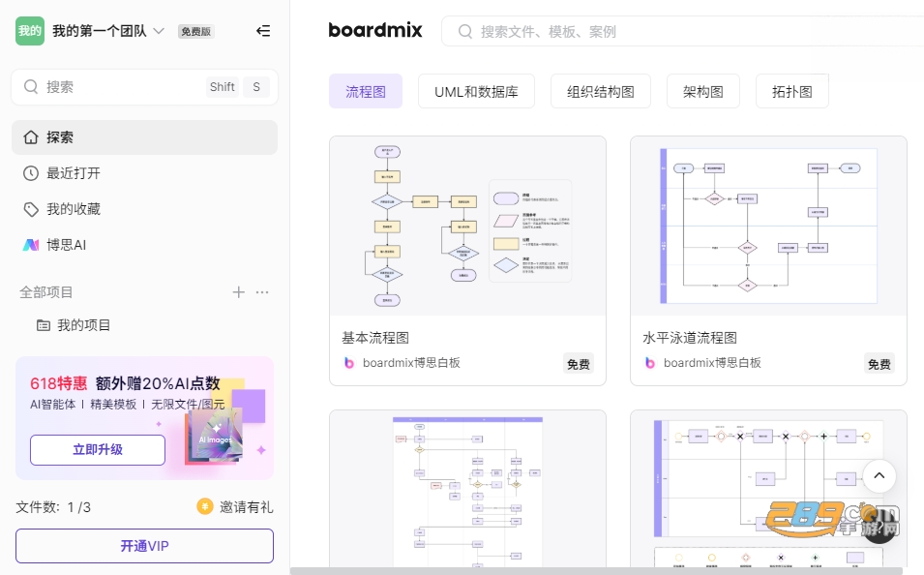924x575 pixels.
Task: Select the 架构图 category tab
Action: tap(703, 91)
